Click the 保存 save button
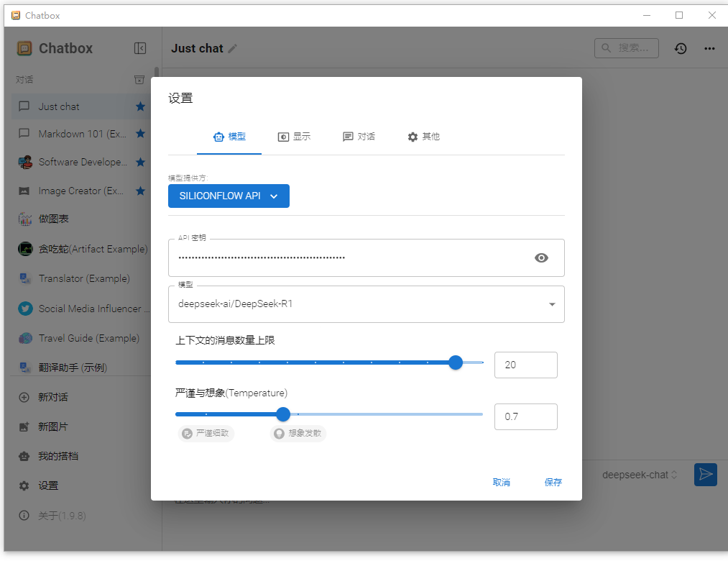 click(553, 483)
